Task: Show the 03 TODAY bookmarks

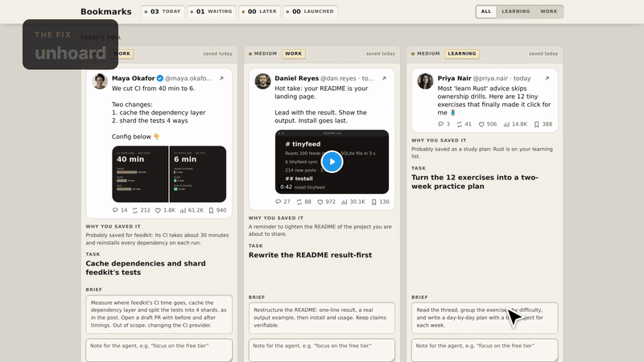Action: pyautogui.click(x=163, y=11)
